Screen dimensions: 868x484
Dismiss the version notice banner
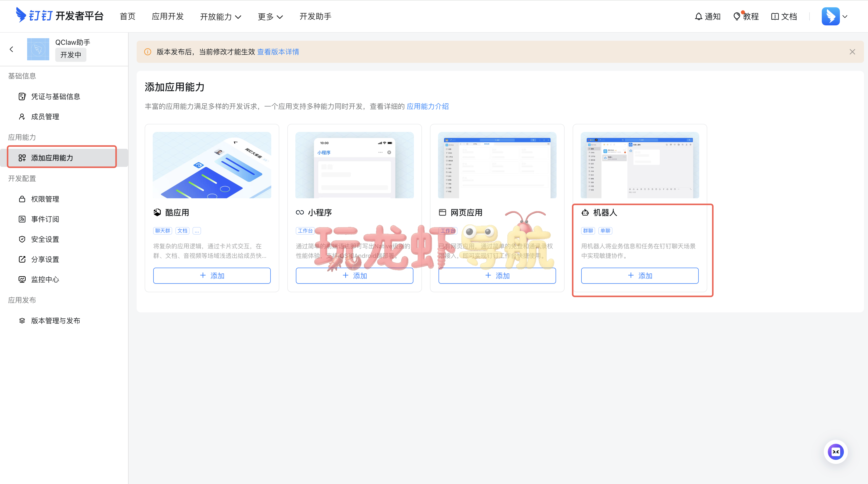pos(852,52)
